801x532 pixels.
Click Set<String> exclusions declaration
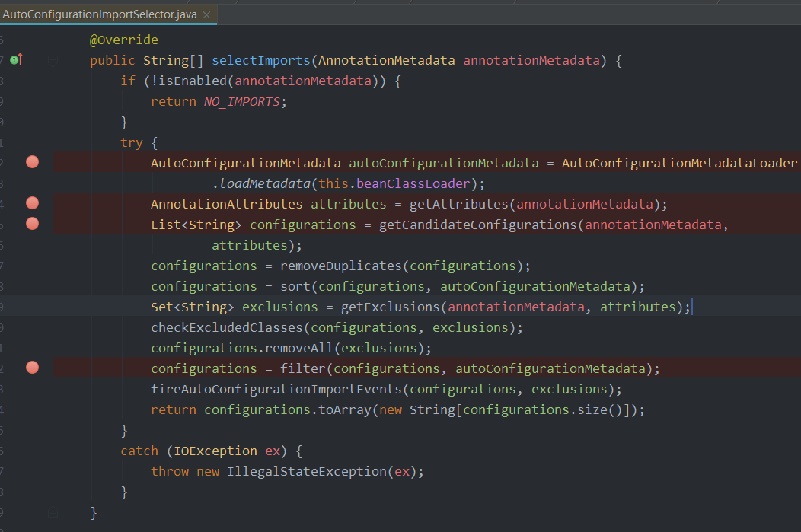(x=234, y=307)
